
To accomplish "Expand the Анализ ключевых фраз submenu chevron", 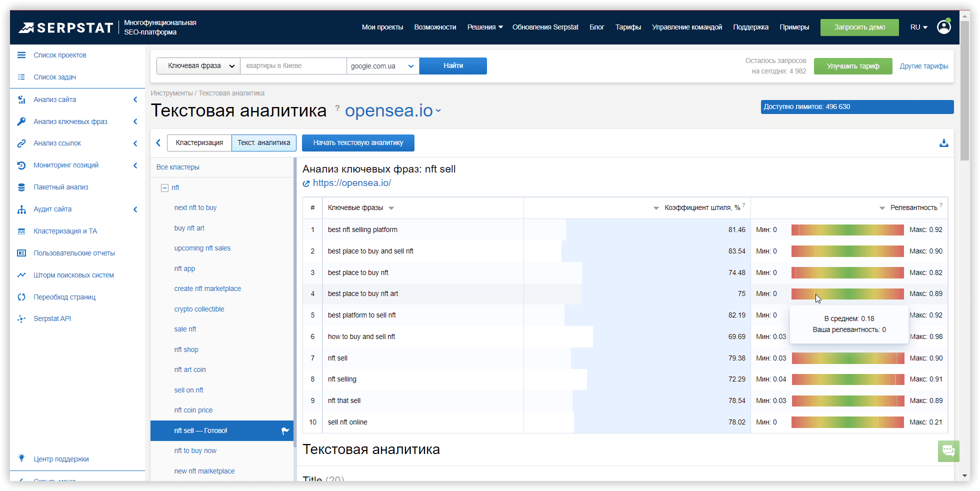I will point(135,121).
